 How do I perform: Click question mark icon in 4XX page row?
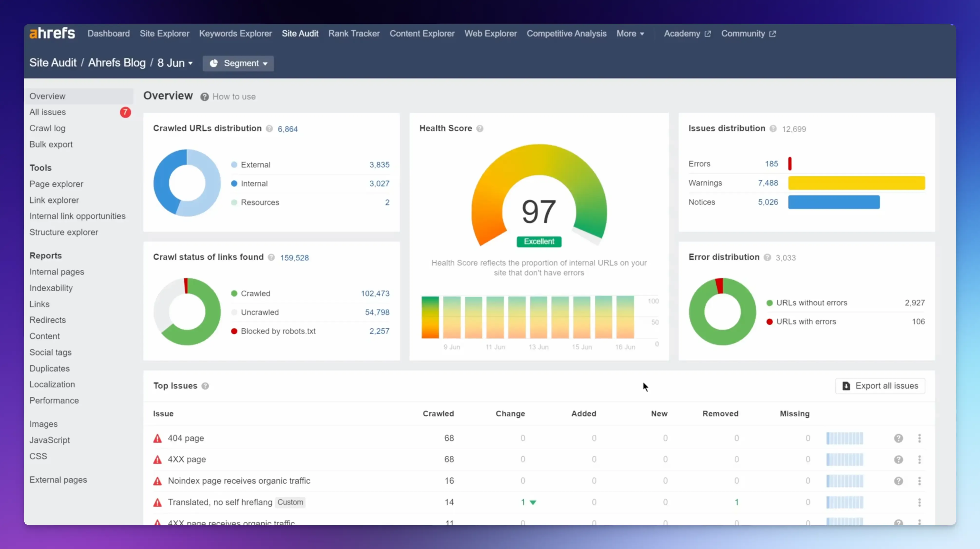point(898,460)
